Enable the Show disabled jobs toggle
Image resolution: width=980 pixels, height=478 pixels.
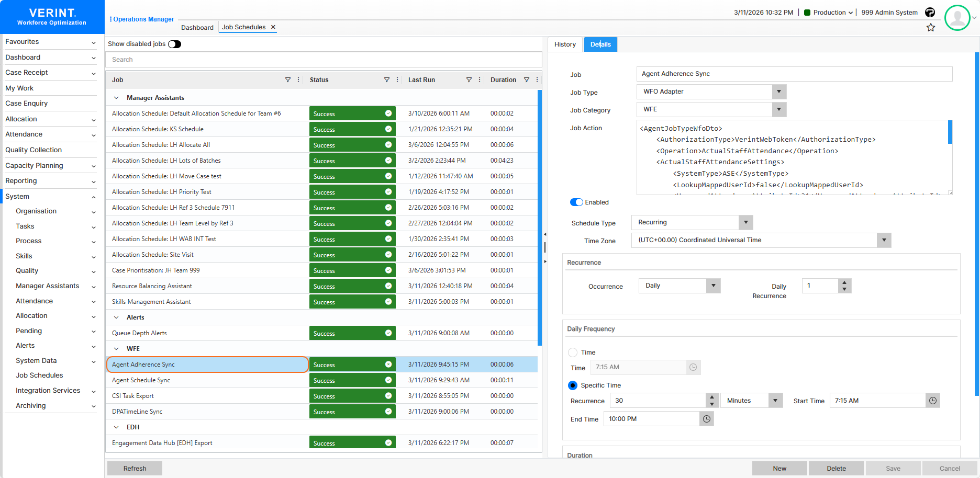tap(175, 44)
